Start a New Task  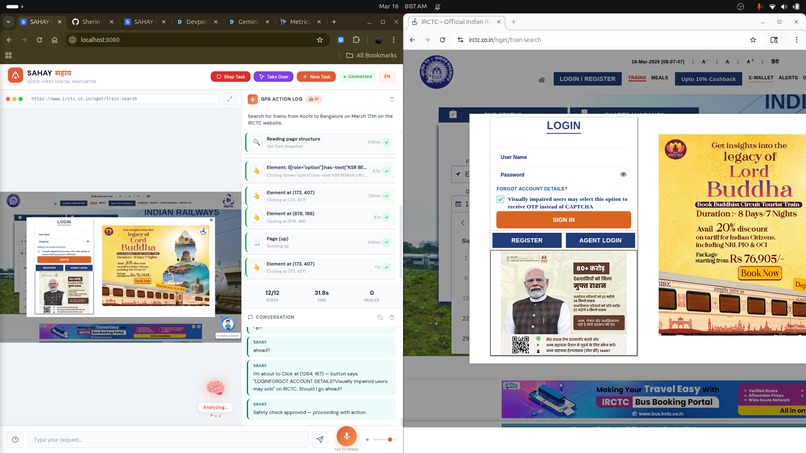tap(316, 77)
